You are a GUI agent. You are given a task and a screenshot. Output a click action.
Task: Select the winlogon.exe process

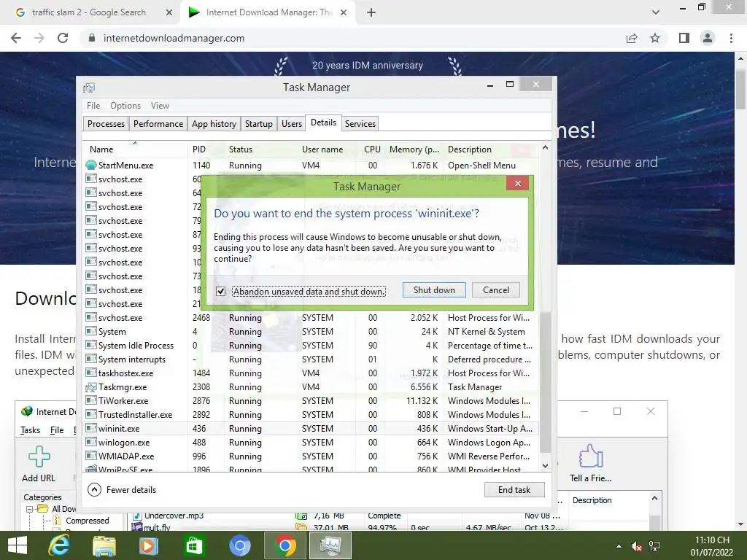(124, 443)
